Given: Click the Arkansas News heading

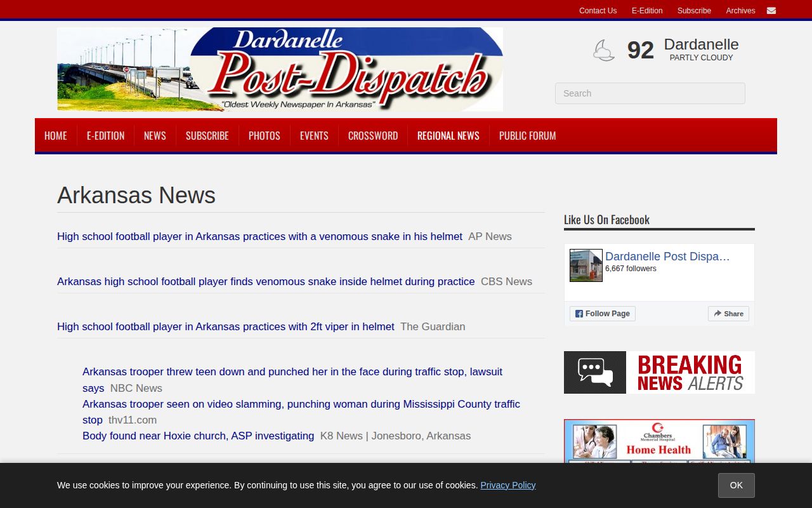Looking at the screenshot, I should click(136, 195).
